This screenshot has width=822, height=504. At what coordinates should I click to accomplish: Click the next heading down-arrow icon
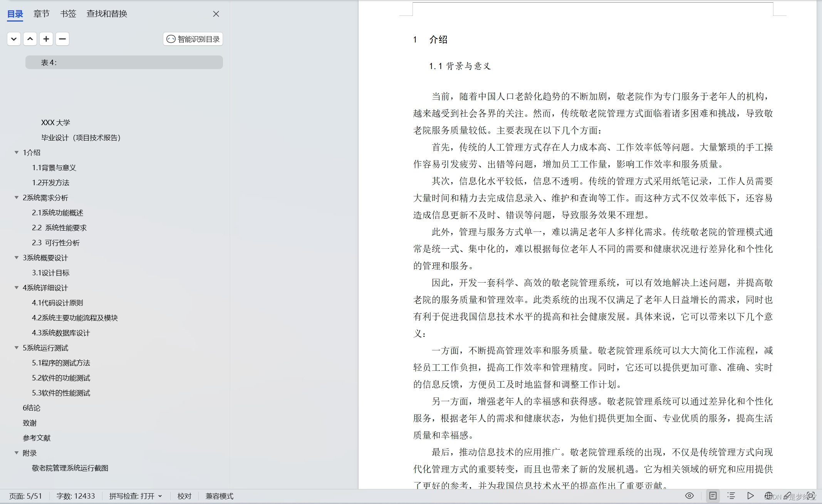[13, 39]
